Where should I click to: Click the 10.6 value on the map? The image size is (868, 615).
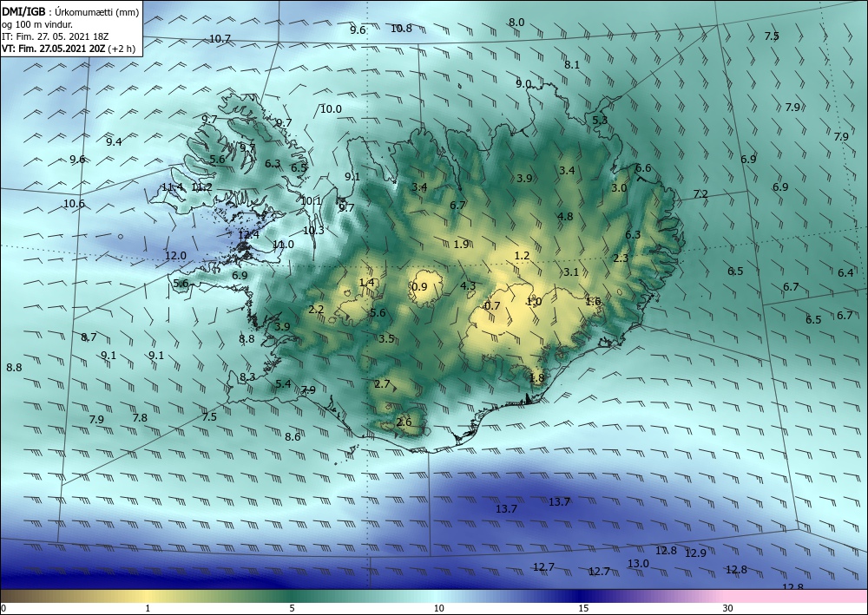click(74, 204)
